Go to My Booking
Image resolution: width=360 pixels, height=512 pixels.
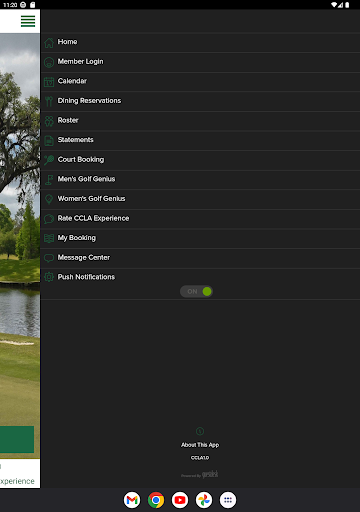[x=200, y=238]
